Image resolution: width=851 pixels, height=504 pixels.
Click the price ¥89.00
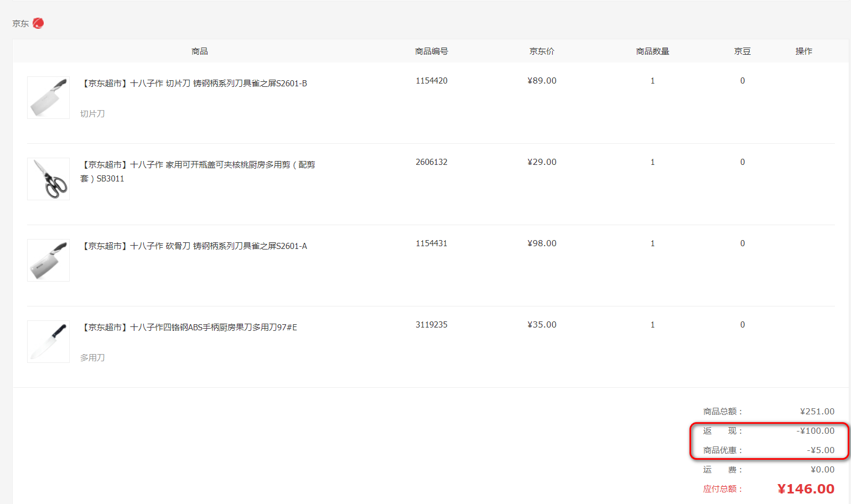[542, 81]
